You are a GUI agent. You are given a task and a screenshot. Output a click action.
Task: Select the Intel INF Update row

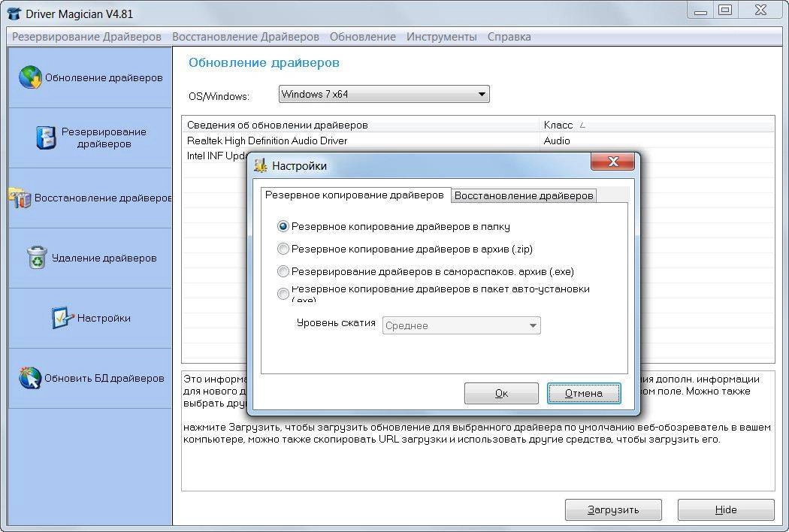pyautogui.click(x=216, y=156)
